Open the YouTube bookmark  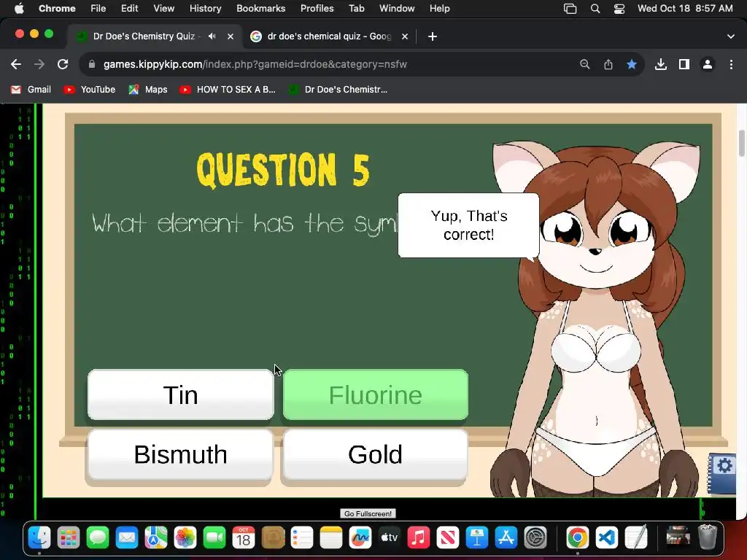pos(90,90)
